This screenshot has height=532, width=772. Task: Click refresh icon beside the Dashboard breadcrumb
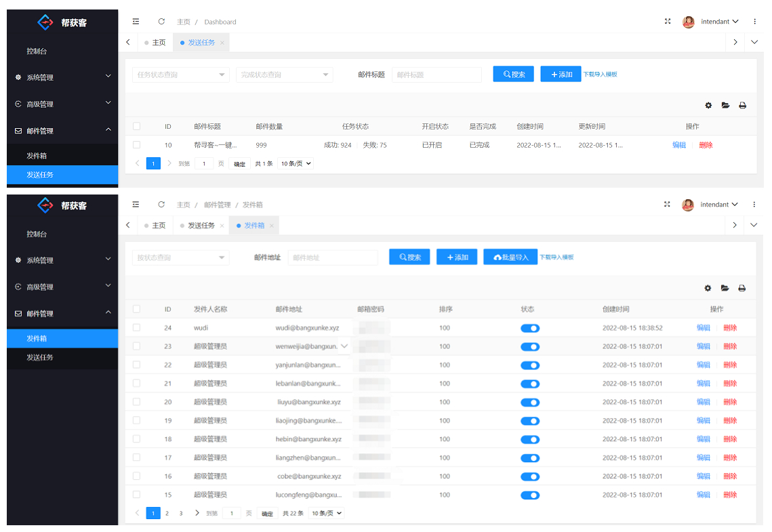tap(161, 22)
